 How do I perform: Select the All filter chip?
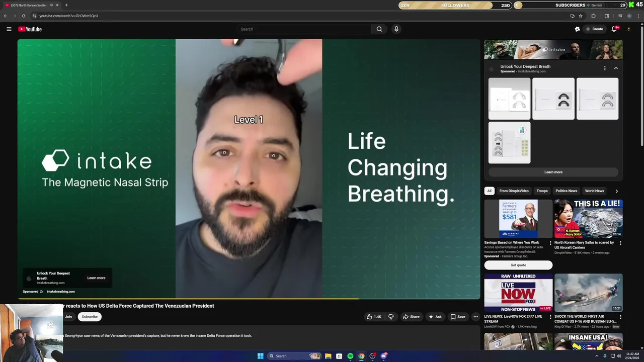click(489, 191)
